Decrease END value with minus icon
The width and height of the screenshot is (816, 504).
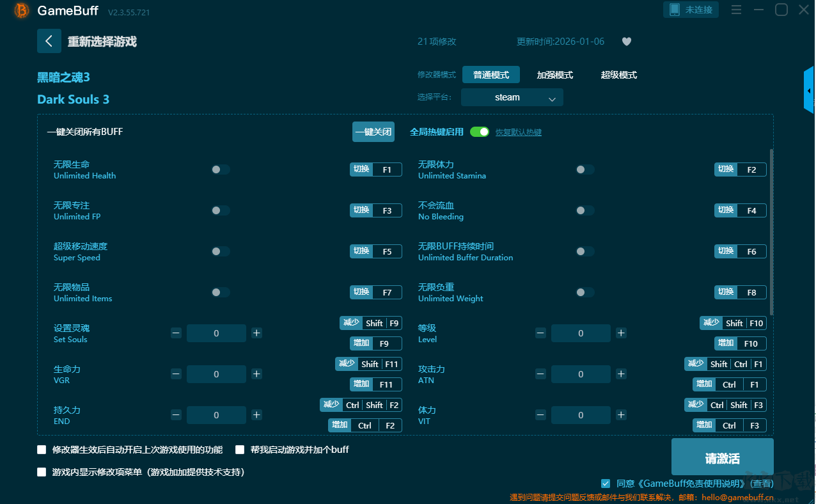coord(176,415)
